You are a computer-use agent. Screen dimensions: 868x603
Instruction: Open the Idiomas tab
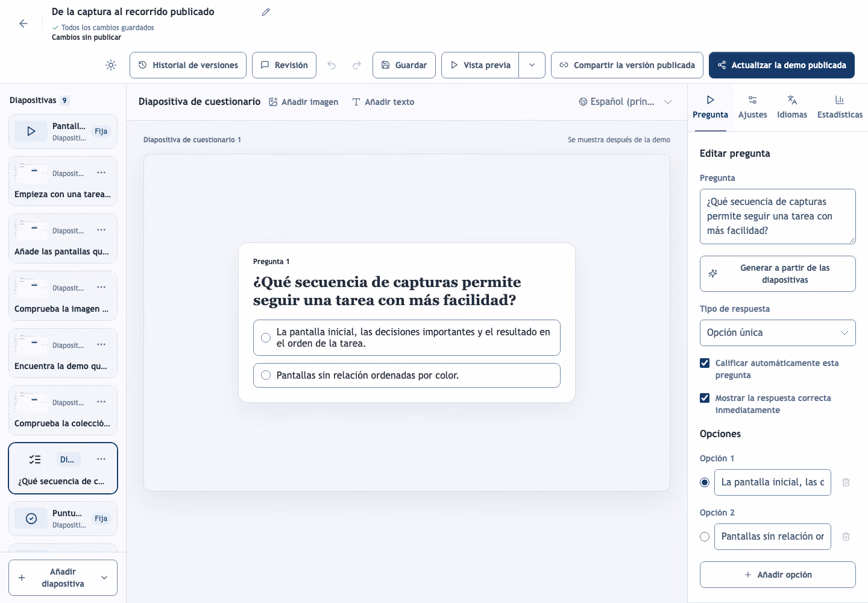(792, 107)
